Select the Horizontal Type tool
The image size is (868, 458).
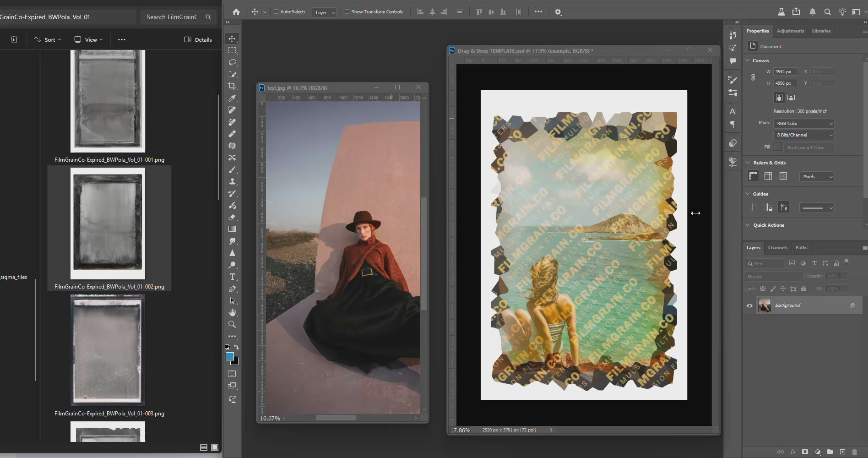pyautogui.click(x=232, y=277)
